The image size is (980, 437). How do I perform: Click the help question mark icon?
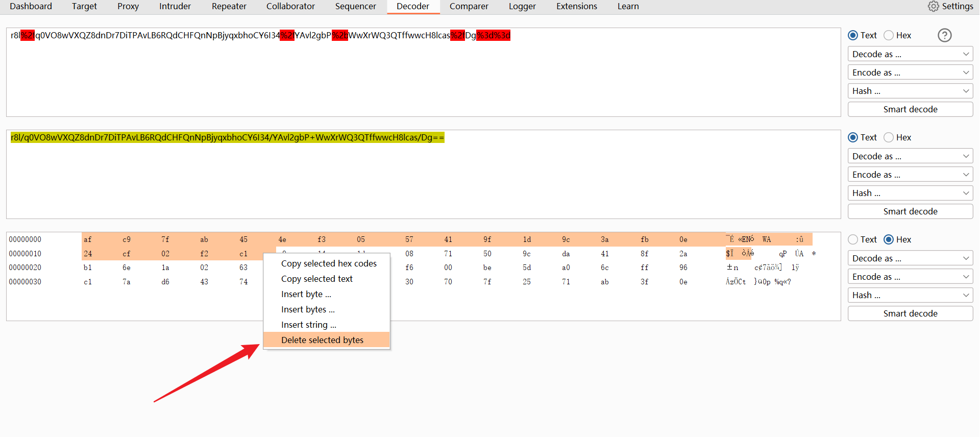(x=944, y=35)
